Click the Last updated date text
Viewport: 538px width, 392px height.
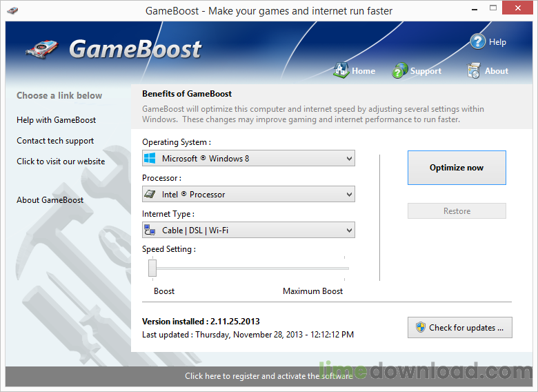[x=248, y=334]
